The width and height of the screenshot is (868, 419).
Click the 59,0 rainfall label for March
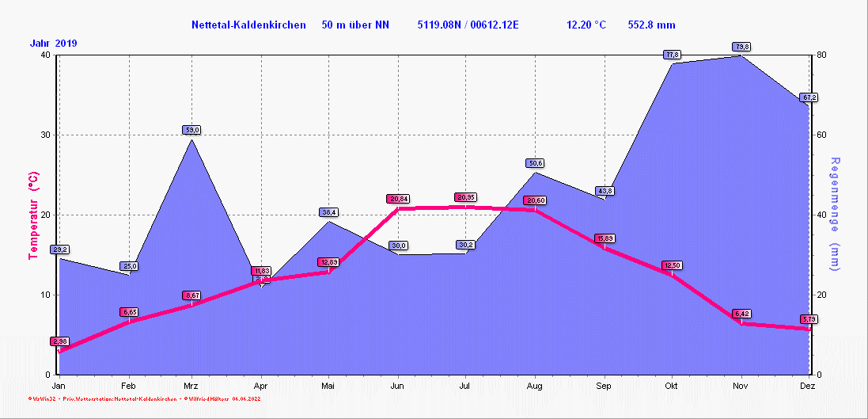click(x=192, y=130)
